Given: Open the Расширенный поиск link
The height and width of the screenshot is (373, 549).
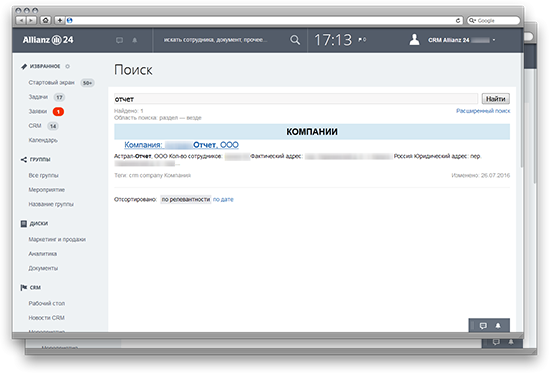Looking at the screenshot, I should (x=483, y=111).
